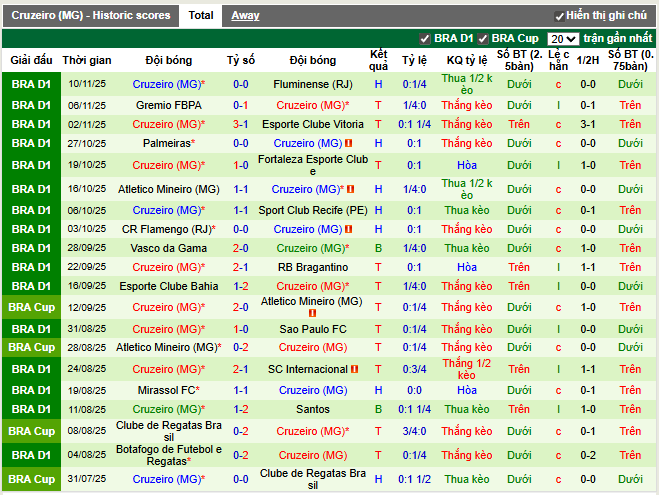Image resolution: width=659 pixels, height=495 pixels.
Task: Click Thua kèo in Sport Club Recife row
Action: pos(467,210)
